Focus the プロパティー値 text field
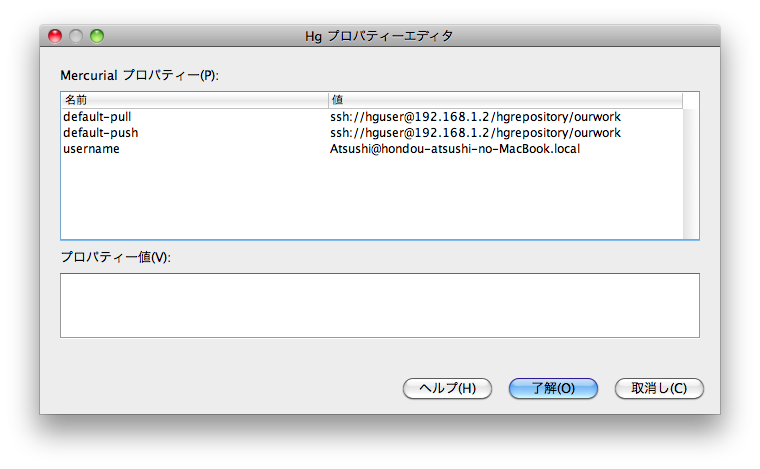The image size is (760, 469). (x=379, y=305)
